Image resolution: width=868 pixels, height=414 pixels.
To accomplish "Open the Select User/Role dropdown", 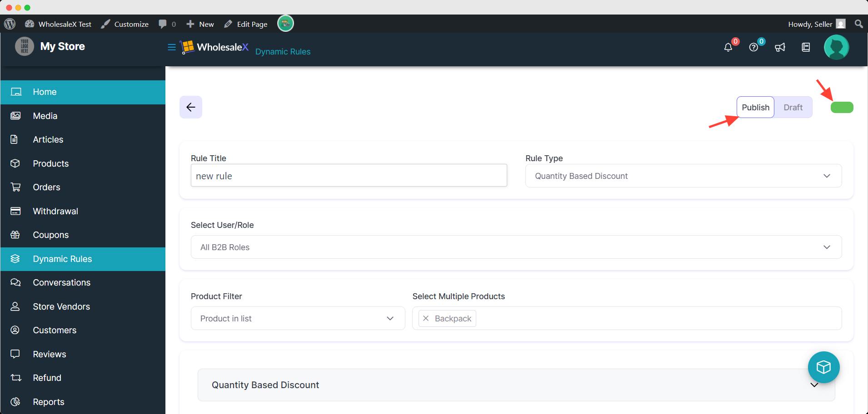I will [x=516, y=247].
